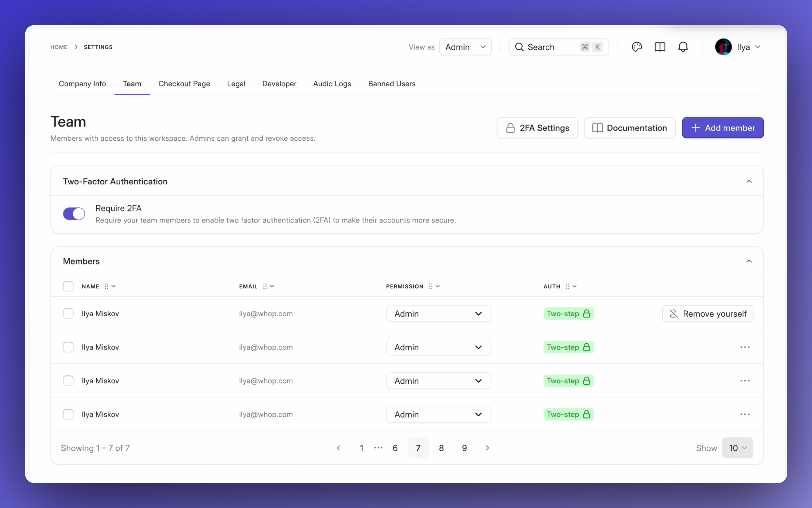Open the Show 10 rows dropdown
Image resolution: width=812 pixels, height=508 pixels.
737,448
